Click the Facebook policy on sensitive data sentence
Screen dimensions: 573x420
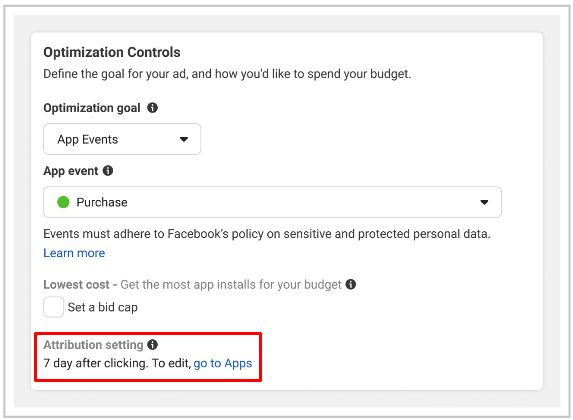tap(267, 234)
